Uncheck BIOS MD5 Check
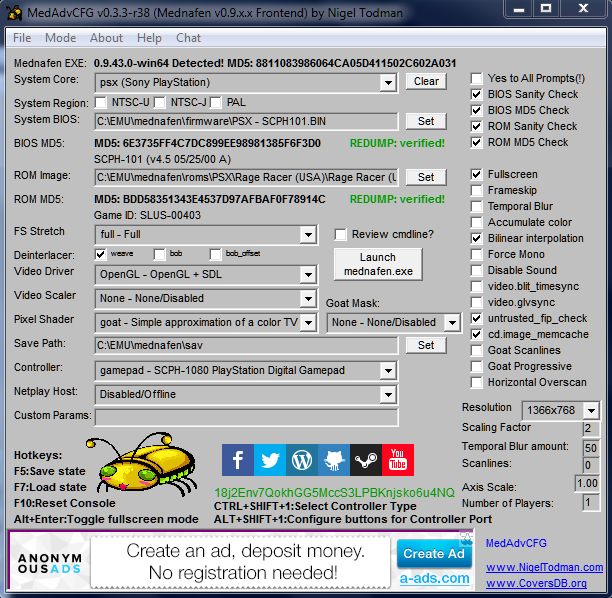The image size is (612, 598). (x=476, y=110)
